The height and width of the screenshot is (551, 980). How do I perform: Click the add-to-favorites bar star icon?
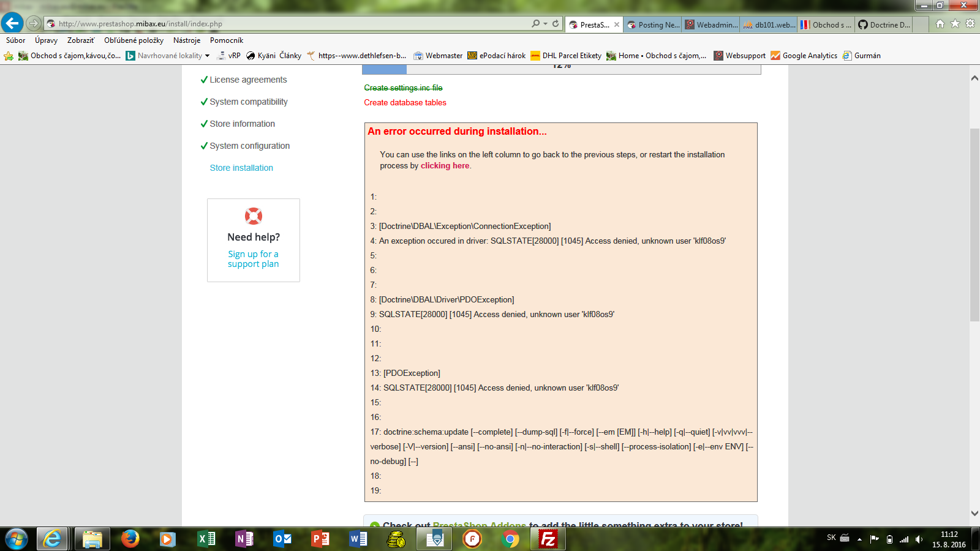click(9, 56)
